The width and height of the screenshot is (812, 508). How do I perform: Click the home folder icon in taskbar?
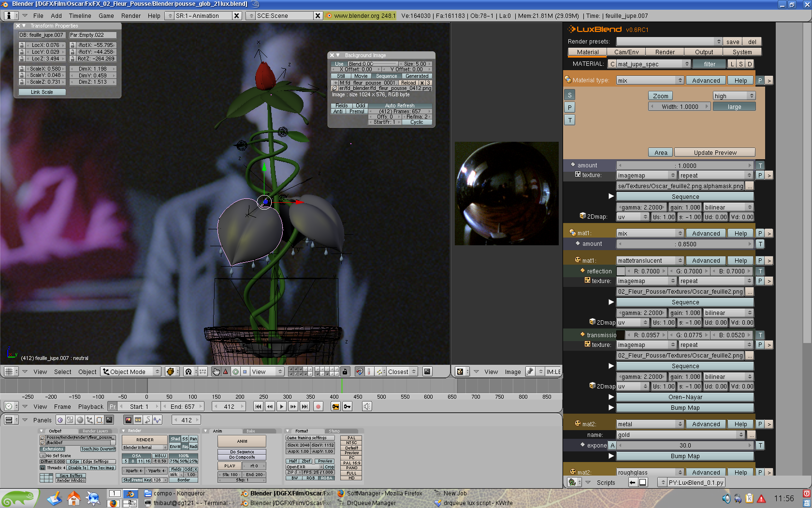pos(73,498)
